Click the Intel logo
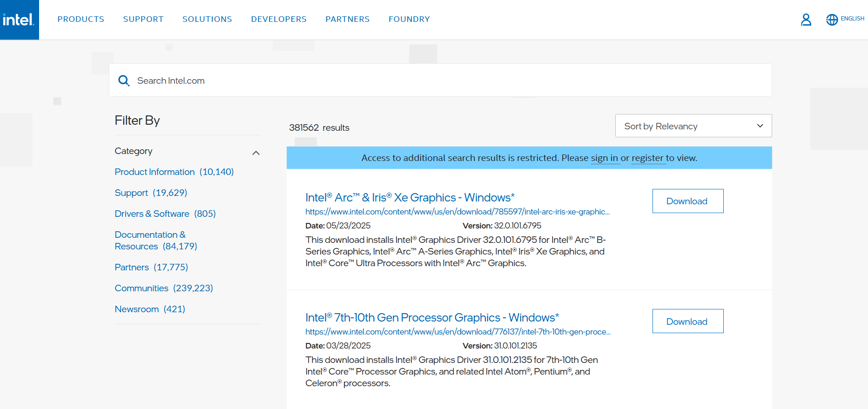Screen dimensions: 868x409 [19, 20]
